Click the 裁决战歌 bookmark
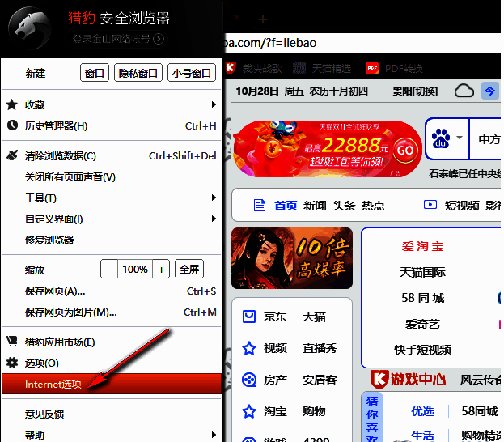 262,68
